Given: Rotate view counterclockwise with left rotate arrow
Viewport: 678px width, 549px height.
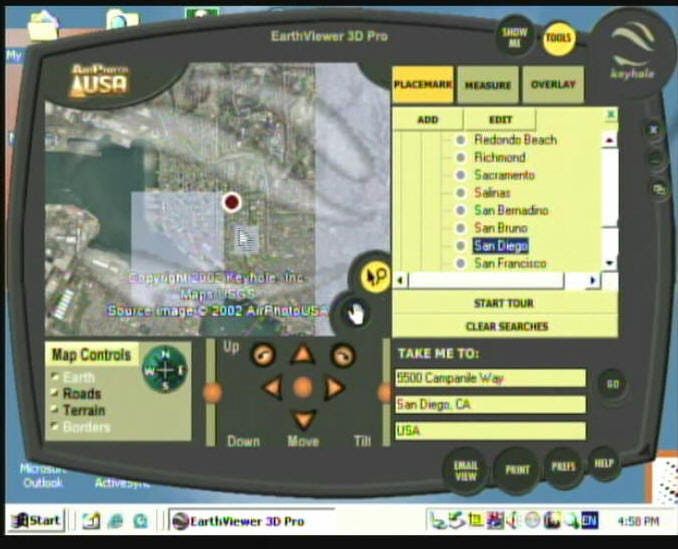Looking at the screenshot, I should coord(262,355).
